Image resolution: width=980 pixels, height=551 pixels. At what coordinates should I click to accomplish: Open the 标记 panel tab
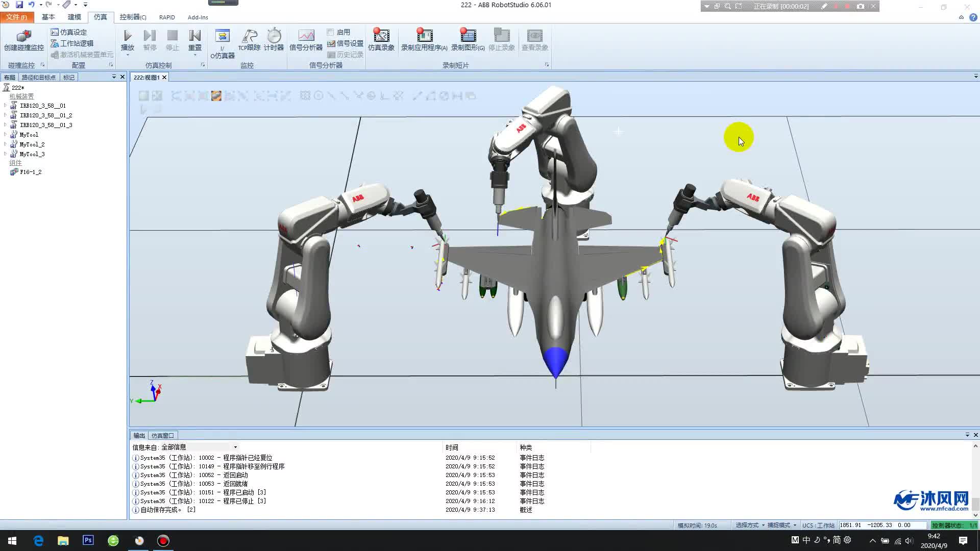[69, 77]
